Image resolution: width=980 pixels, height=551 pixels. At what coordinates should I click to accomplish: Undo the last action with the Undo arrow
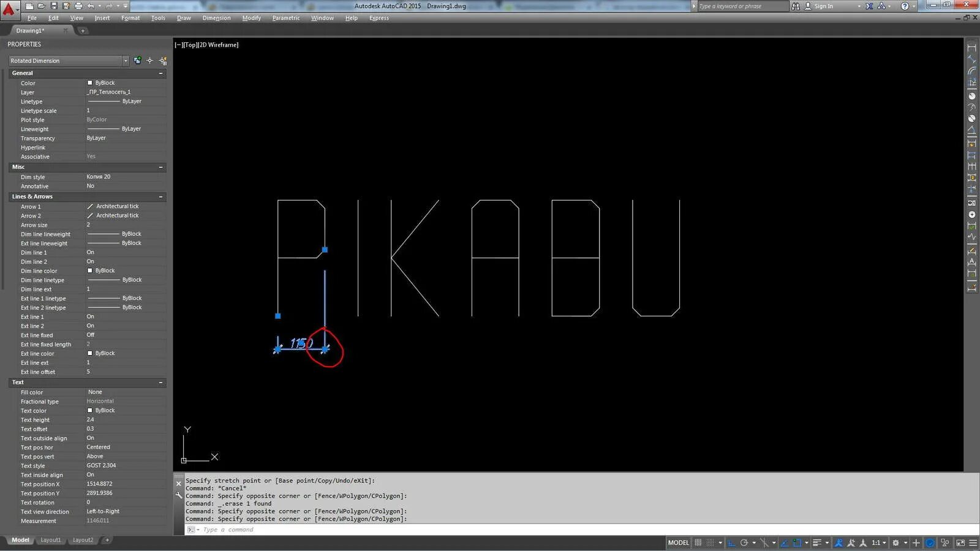pos(91,6)
